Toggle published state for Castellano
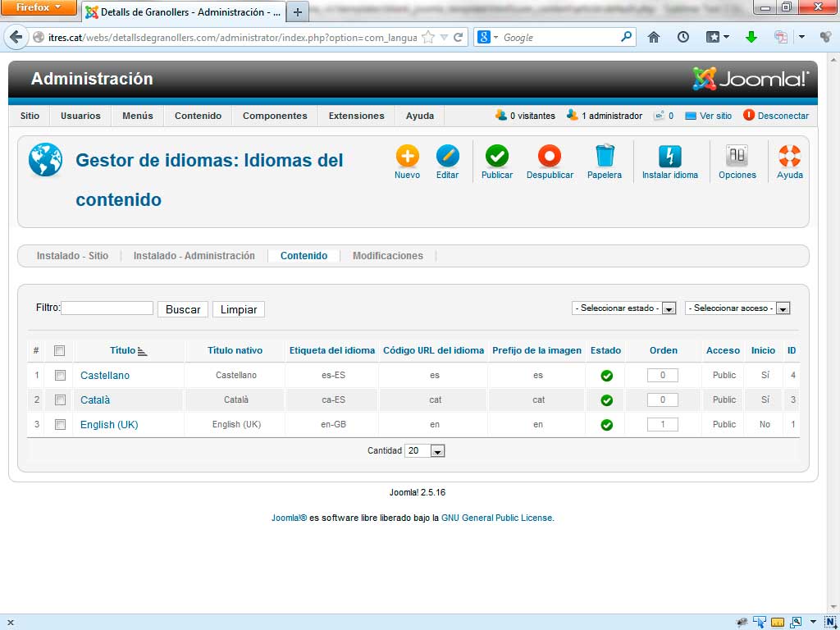 coord(606,376)
